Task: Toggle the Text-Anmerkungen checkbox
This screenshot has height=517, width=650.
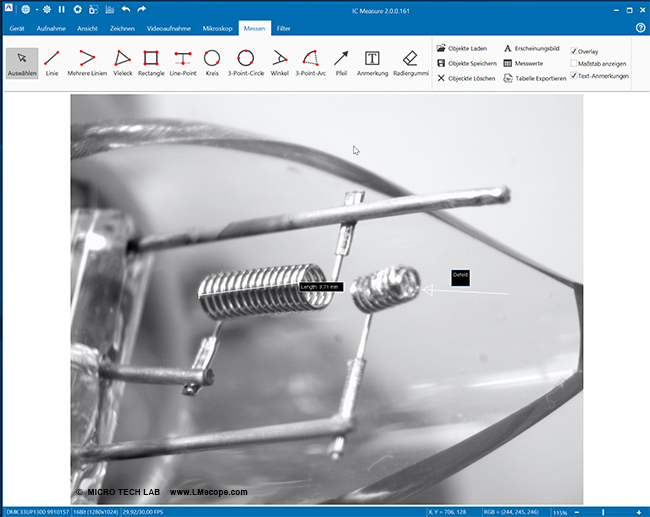Action: (x=574, y=76)
